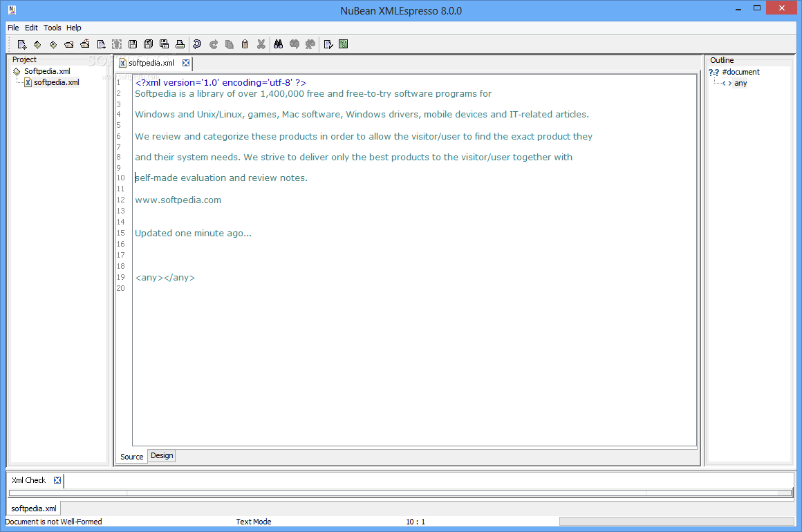
Task: Click 'Document is not Well-Formed' status text
Action: click(x=54, y=522)
